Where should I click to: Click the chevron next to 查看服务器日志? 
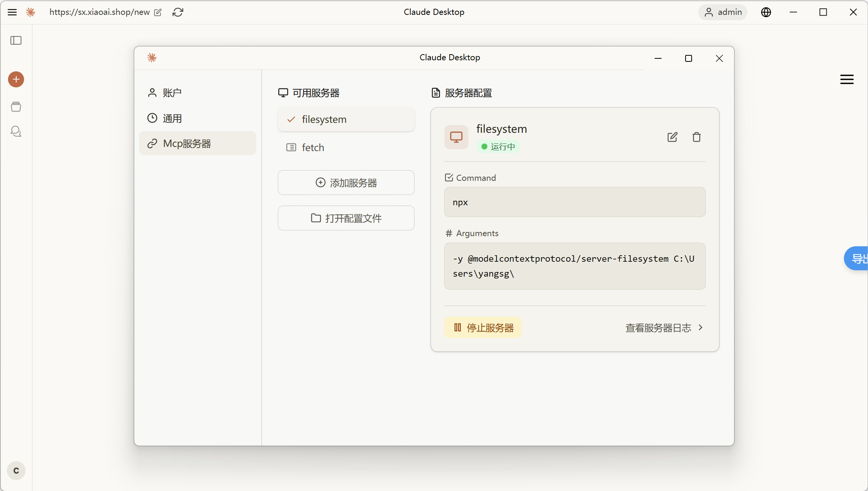[700, 327]
